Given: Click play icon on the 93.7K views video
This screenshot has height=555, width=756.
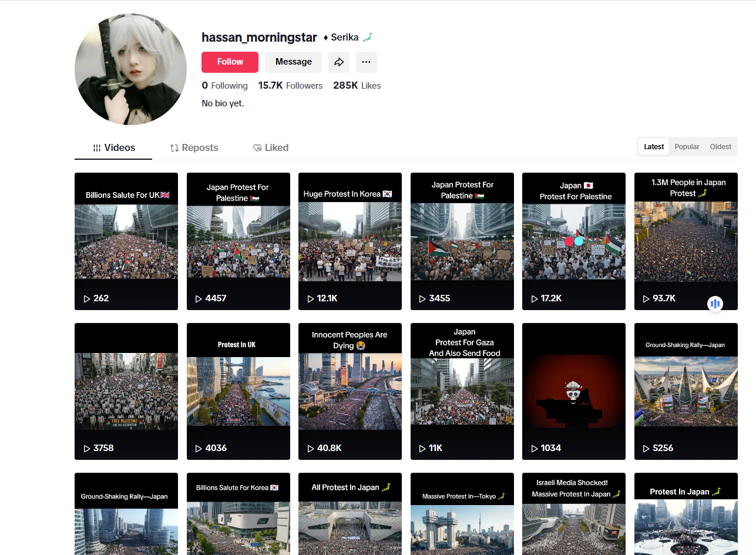Looking at the screenshot, I should 646,298.
